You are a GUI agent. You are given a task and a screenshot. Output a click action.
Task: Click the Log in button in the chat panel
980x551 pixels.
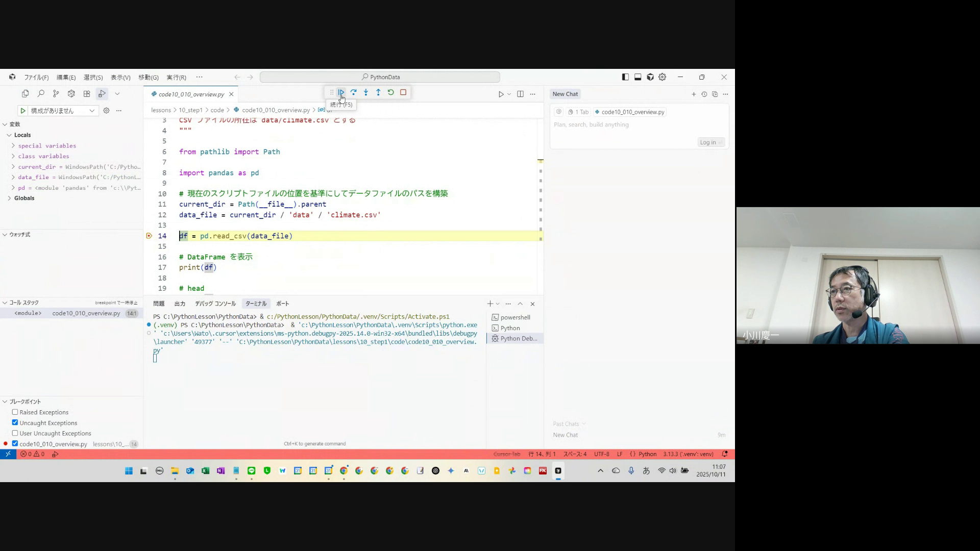710,142
